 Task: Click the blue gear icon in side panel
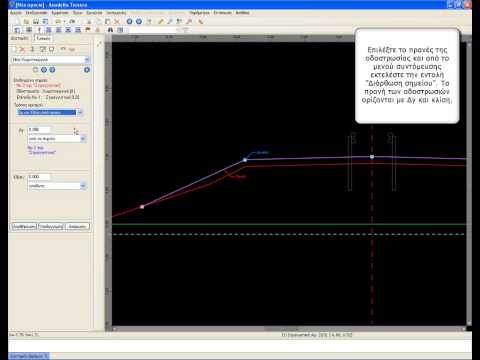(x=87, y=70)
